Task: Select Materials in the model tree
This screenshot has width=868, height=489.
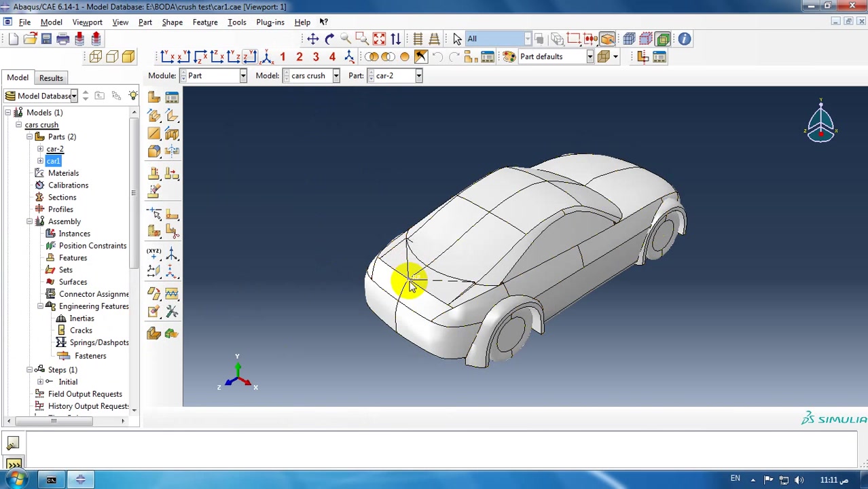Action: 63,173
